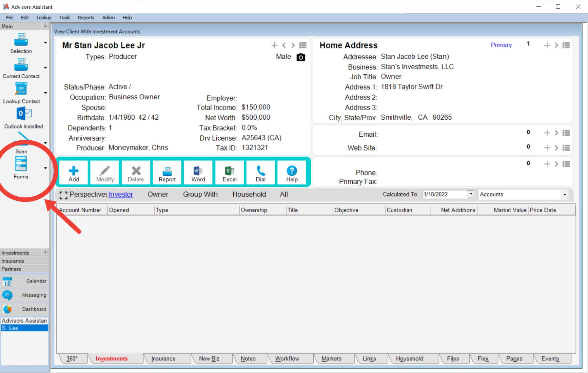Switch to the Workflow tab

(x=287, y=358)
